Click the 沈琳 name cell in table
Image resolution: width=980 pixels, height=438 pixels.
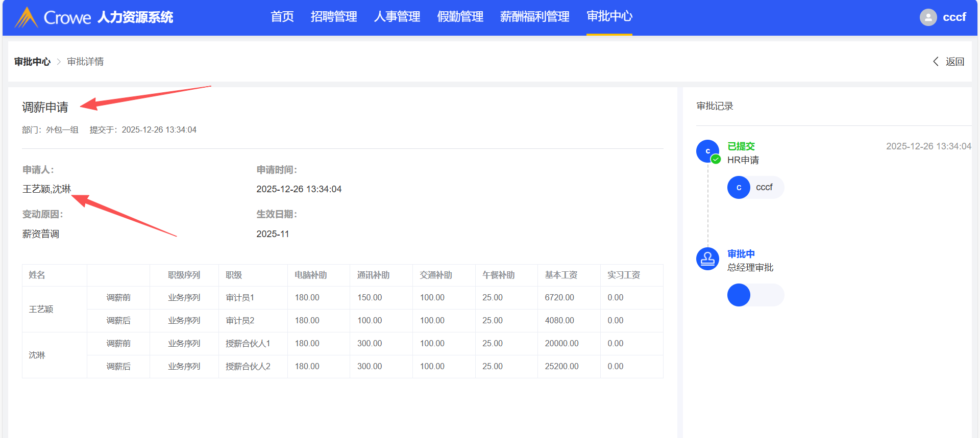click(37, 355)
